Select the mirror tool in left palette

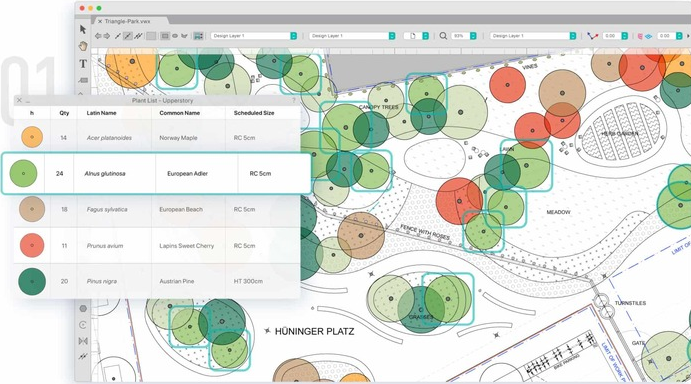pyautogui.click(x=83, y=341)
